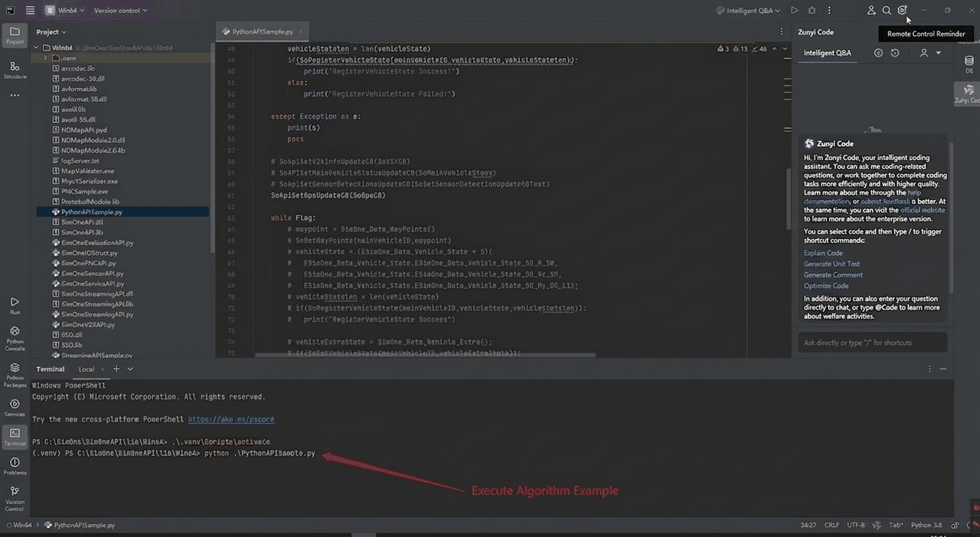Open the main hamburger menu
The height and width of the screenshot is (537, 980).
click(x=30, y=11)
